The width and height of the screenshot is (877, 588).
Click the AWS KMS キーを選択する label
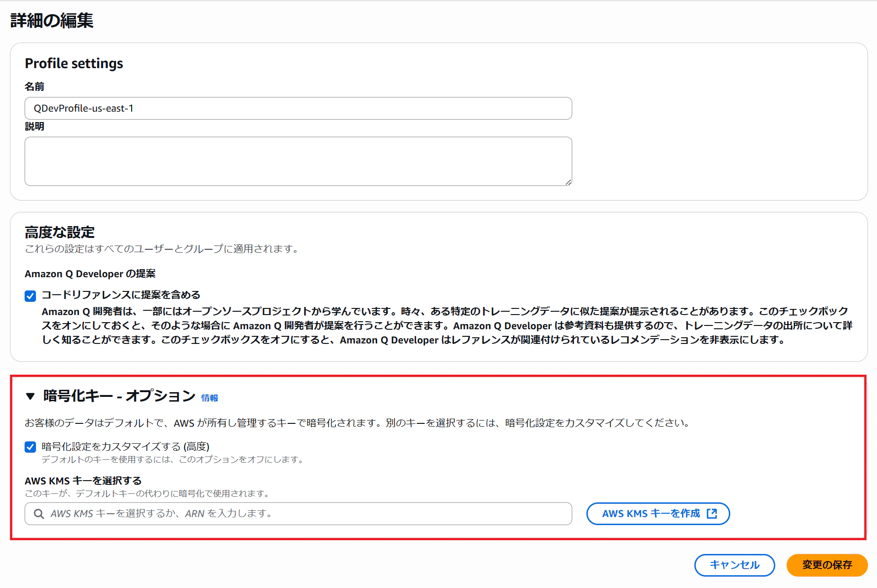point(83,481)
